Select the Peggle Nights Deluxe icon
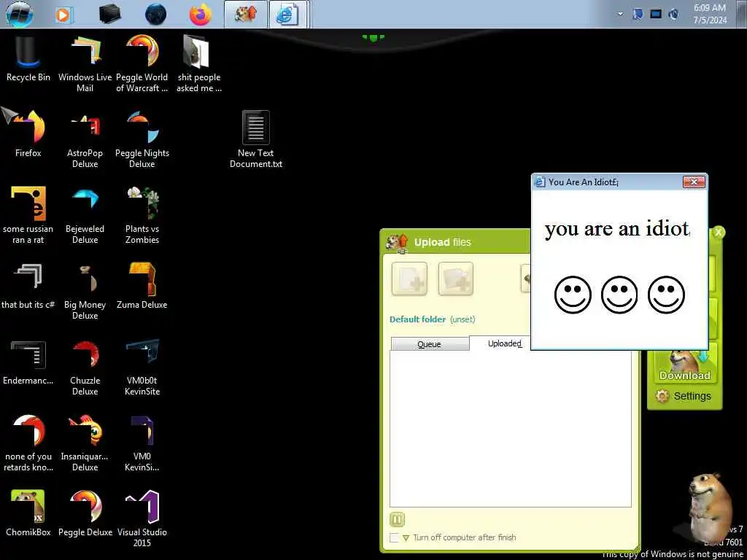 tap(142, 139)
